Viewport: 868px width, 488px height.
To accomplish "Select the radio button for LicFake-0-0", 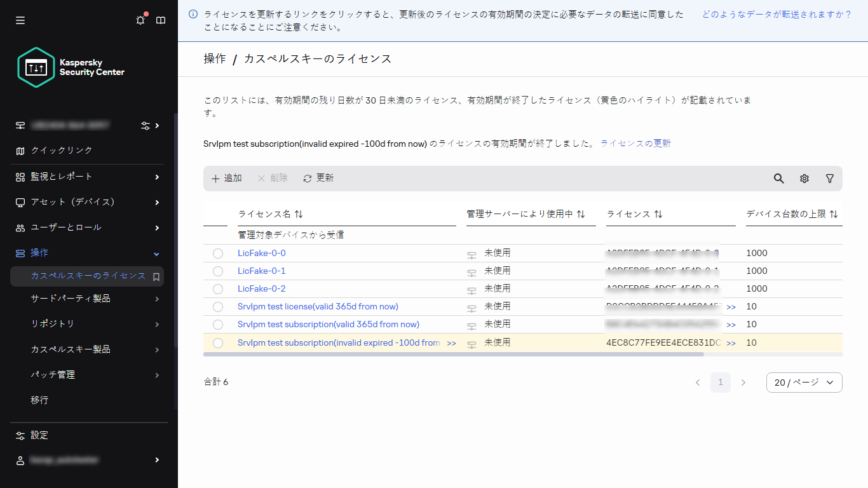I will click(x=218, y=253).
